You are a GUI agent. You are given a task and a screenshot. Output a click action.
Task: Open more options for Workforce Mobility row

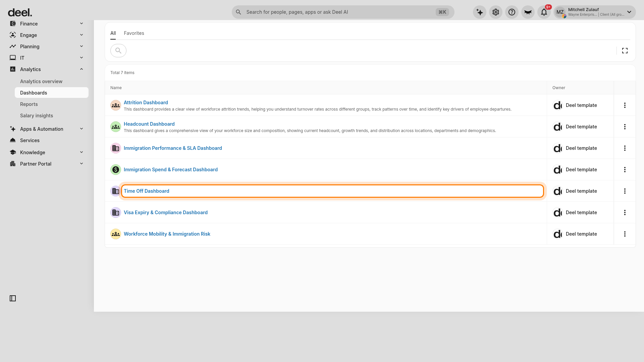[625, 234]
